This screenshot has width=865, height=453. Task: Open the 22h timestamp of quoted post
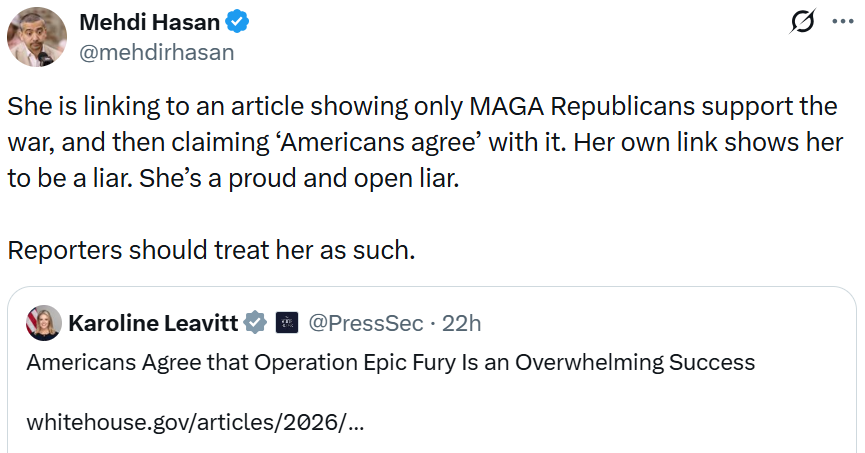pos(461,322)
